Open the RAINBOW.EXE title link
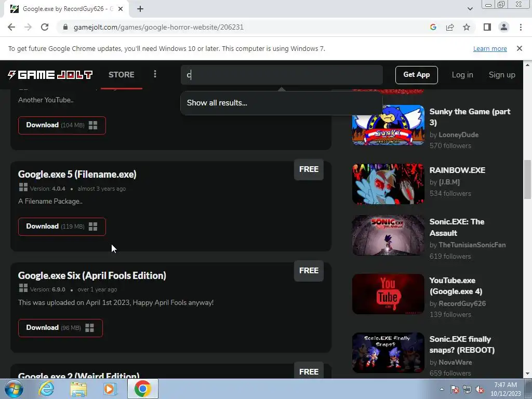The width and height of the screenshot is (532, 399). coord(457,170)
